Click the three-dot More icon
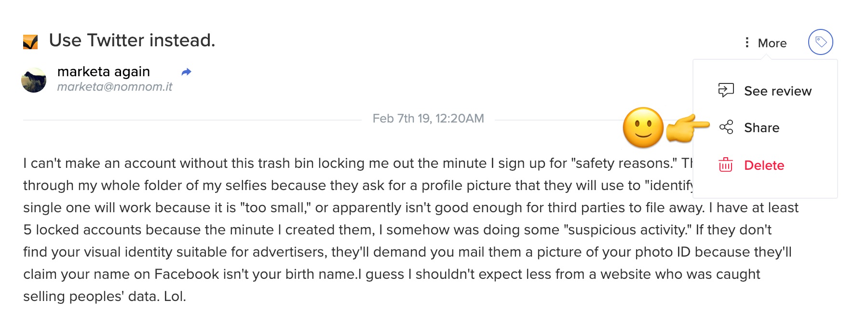The height and width of the screenshot is (328, 868). 747,43
